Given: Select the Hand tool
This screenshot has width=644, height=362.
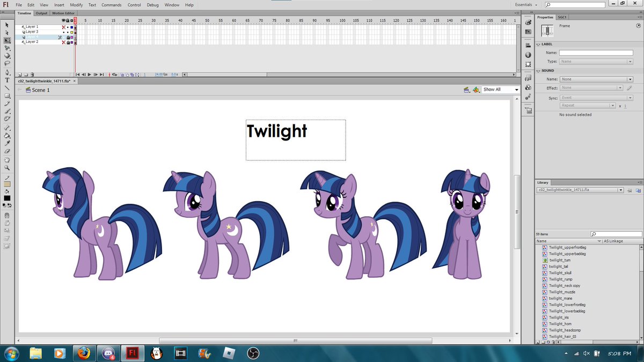Looking at the screenshot, I should [7, 160].
